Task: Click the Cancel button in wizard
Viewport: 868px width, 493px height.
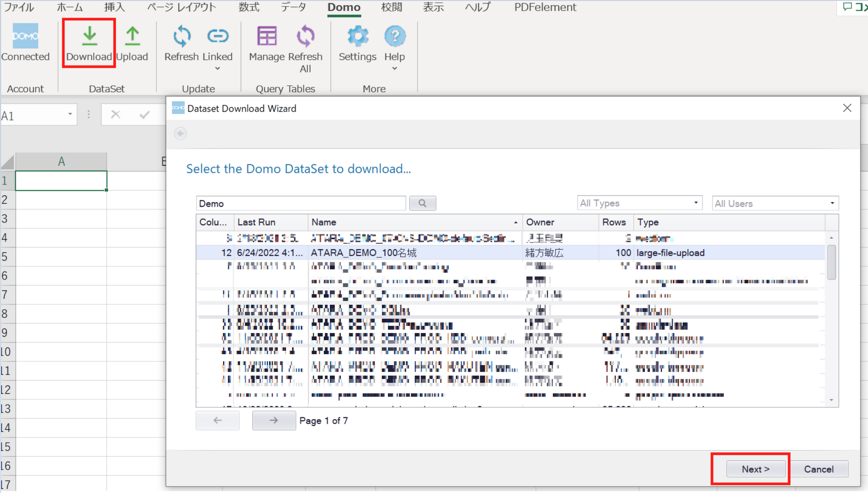Action: (x=819, y=469)
